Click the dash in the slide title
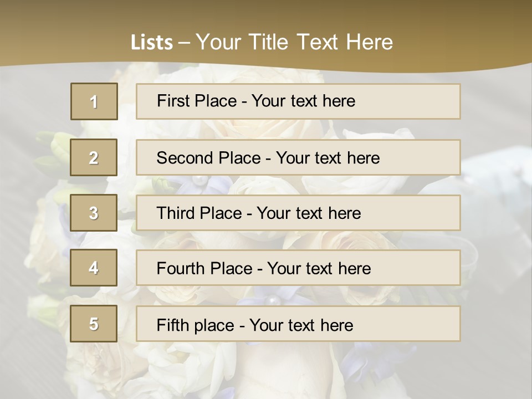This screenshot has height=399, width=532. (184, 43)
